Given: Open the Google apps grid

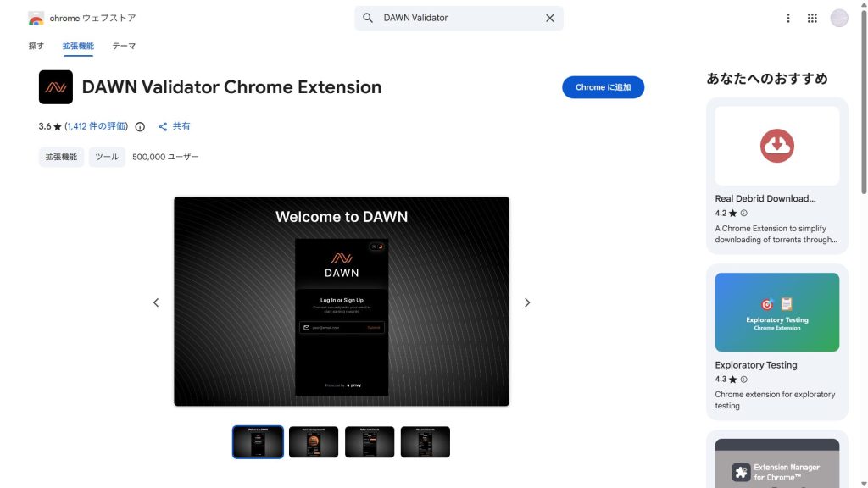Looking at the screenshot, I should click(812, 18).
